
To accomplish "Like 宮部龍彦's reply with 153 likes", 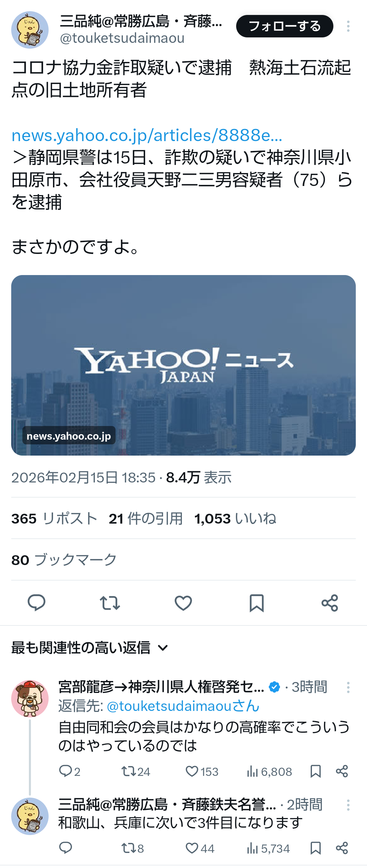I will tap(202, 771).
